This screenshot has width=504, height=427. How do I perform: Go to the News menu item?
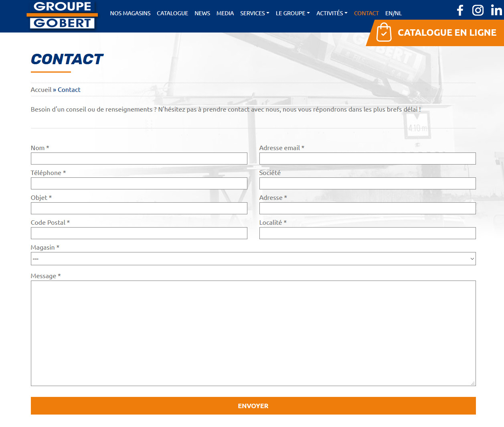(x=202, y=13)
